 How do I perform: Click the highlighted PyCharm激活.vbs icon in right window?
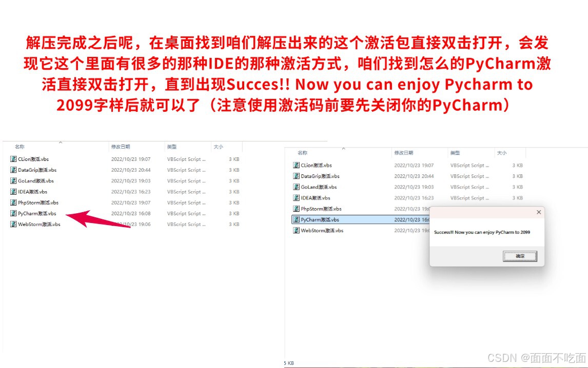coord(296,219)
